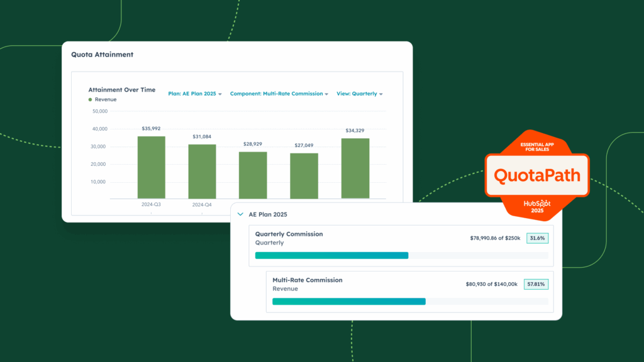Click the Revenue legend dot

[91, 99]
